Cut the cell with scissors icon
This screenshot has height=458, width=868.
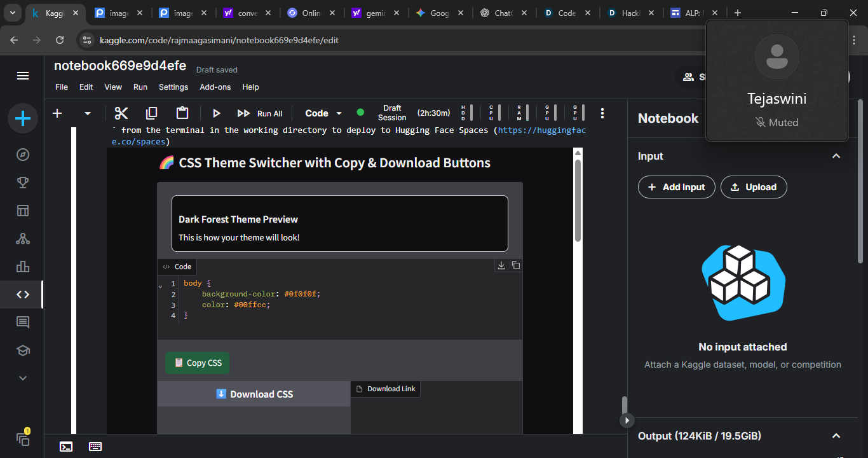tap(121, 113)
